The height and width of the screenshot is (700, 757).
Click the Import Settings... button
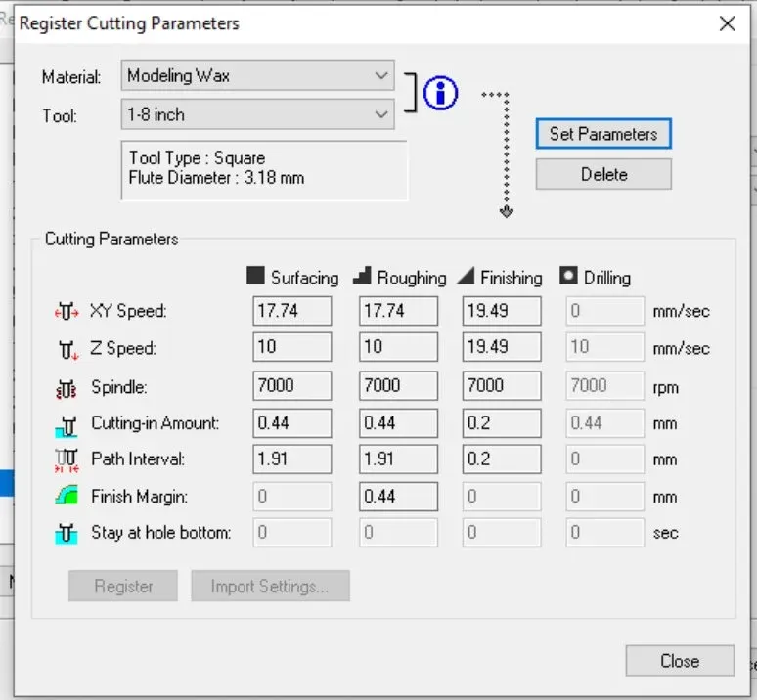[270, 586]
